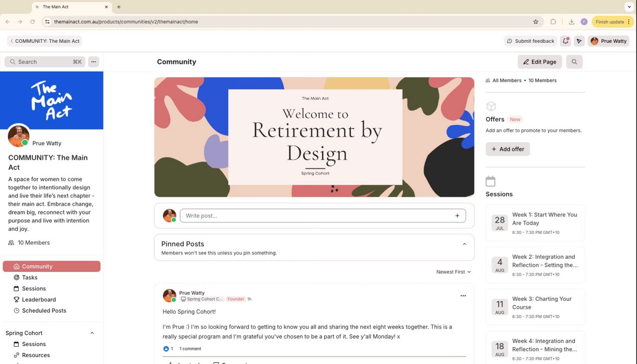Collapse the Spring Cohort sidebar group
The width and height of the screenshot is (637, 364).
coord(92,333)
